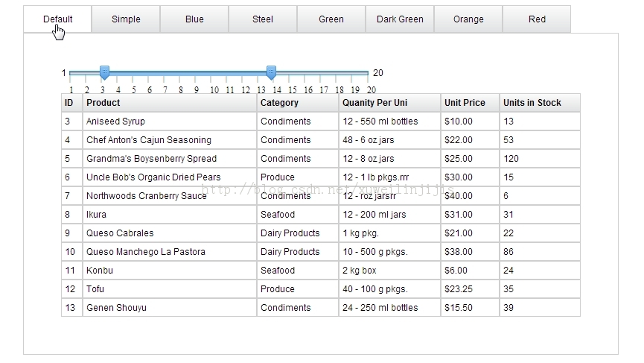This screenshot has width=644, height=363.
Task: Switch to the Red tab
Action: pos(537,19)
